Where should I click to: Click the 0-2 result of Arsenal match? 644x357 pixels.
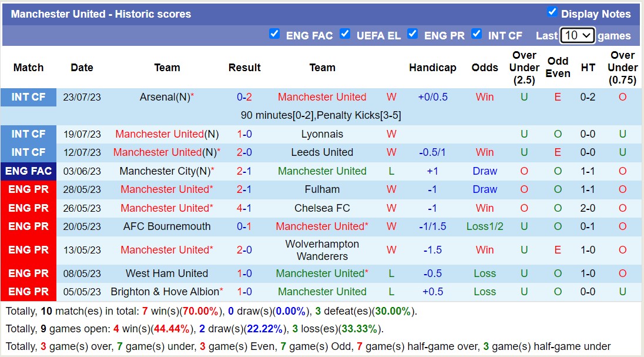click(244, 97)
